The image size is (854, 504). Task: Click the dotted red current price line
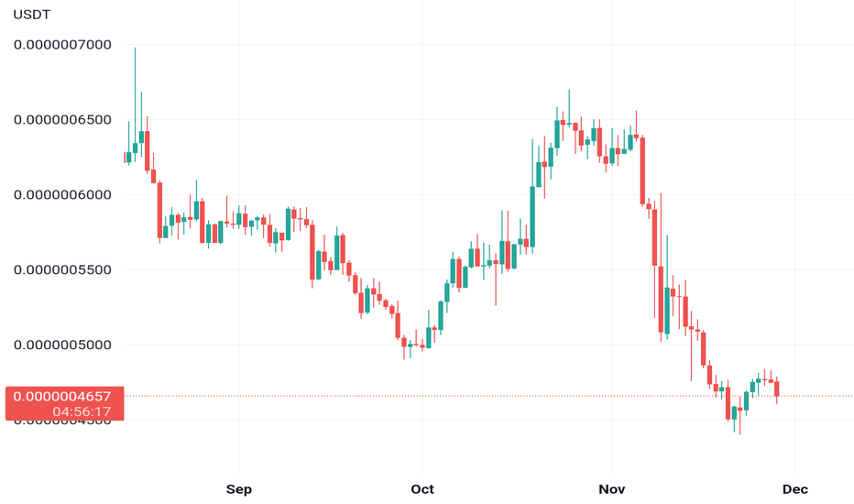point(488,396)
